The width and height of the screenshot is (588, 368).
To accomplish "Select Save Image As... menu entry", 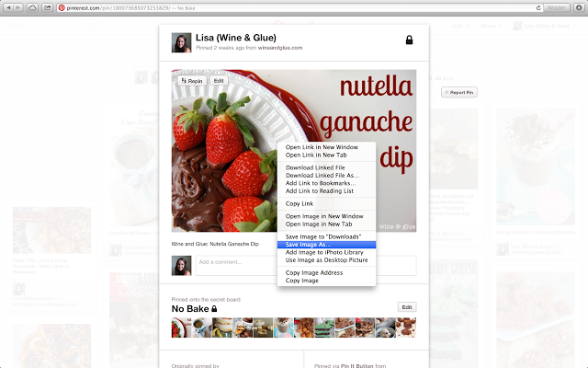I will click(326, 245).
